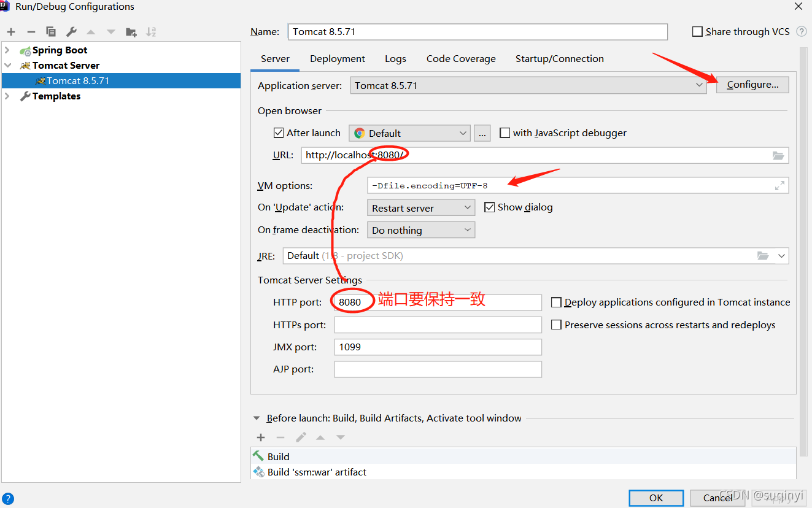Collapse the Before launch section

click(x=257, y=418)
